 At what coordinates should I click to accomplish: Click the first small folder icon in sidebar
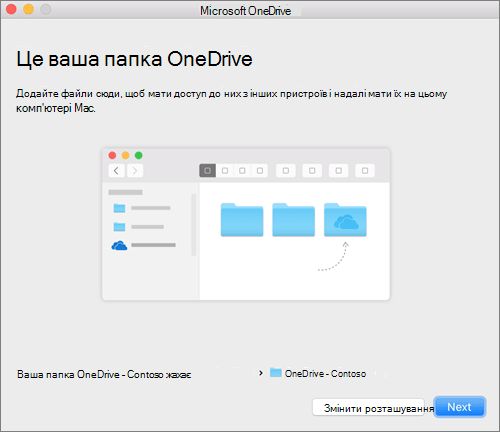(x=119, y=208)
